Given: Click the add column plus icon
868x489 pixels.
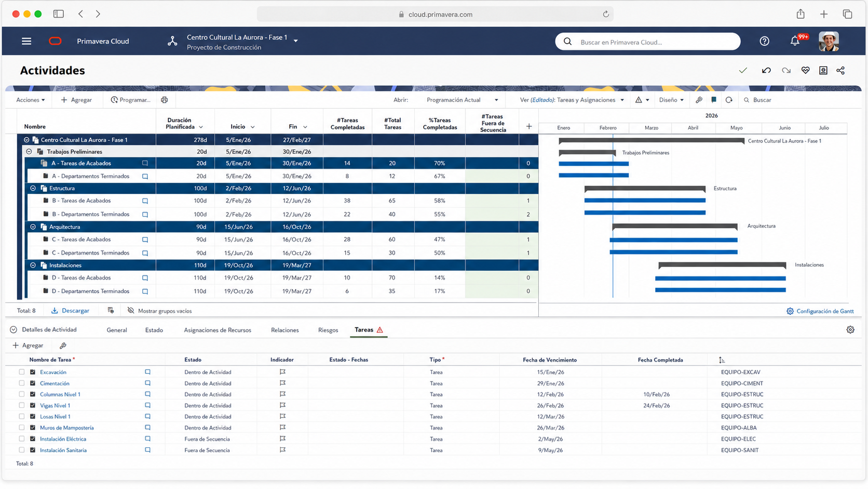Looking at the screenshot, I should click(529, 126).
